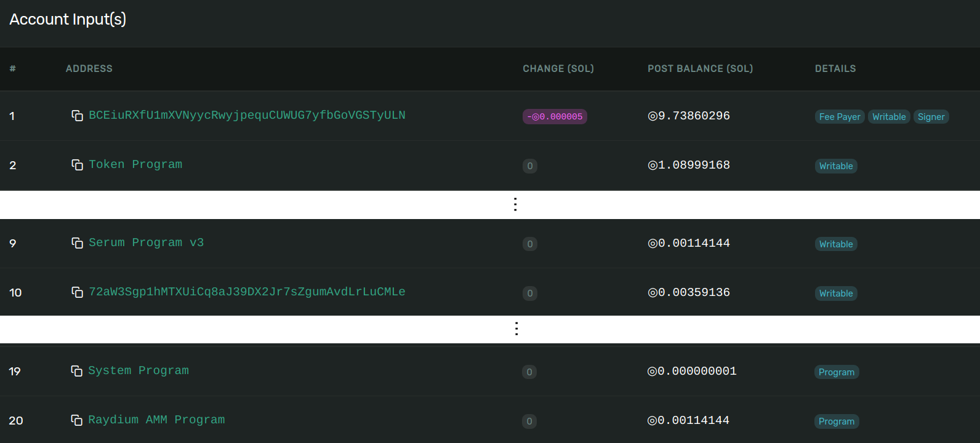Click the Program badge for System Program

pyautogui.click(x=836, y=372)
